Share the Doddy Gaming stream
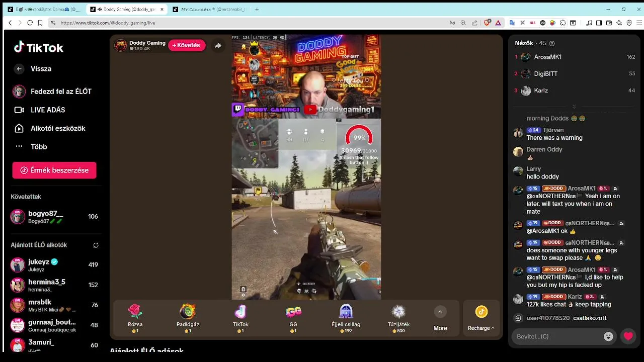Image resolution: width=644 pixels, height=362 pixels. [x=218, y=45]
